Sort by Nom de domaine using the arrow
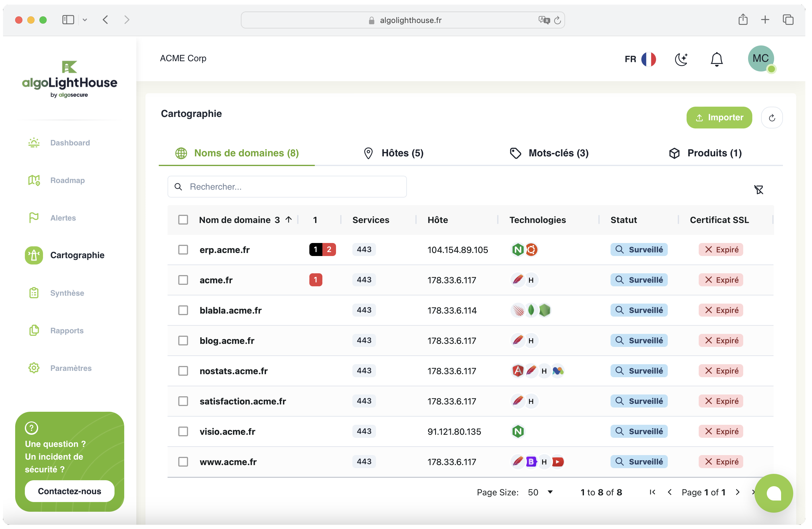The height and width of the screenshot is (529, 812). (288, 219)
